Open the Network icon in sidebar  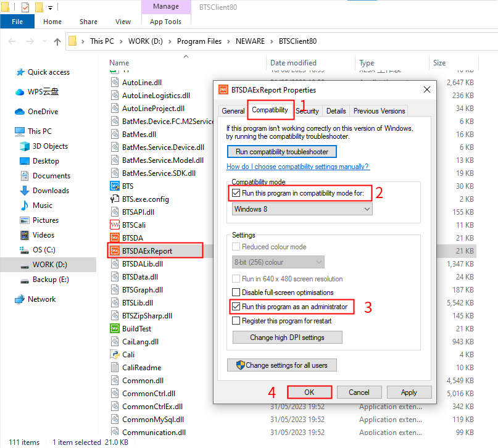pyautogui.click(x=20, y=299)
